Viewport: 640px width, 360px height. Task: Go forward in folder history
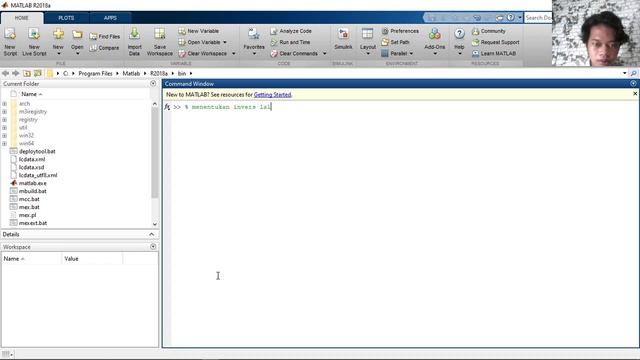pyautogui.click(x=16, y=73)
